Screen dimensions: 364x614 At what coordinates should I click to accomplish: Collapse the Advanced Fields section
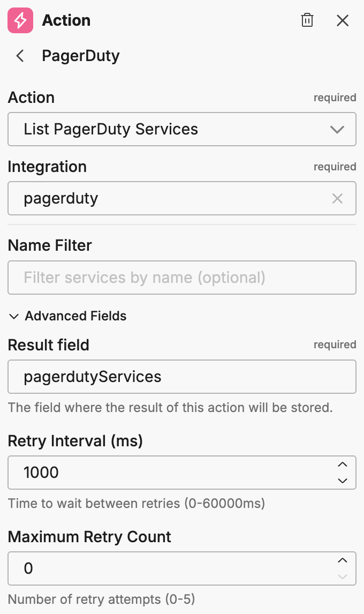[x=14, y=316]
